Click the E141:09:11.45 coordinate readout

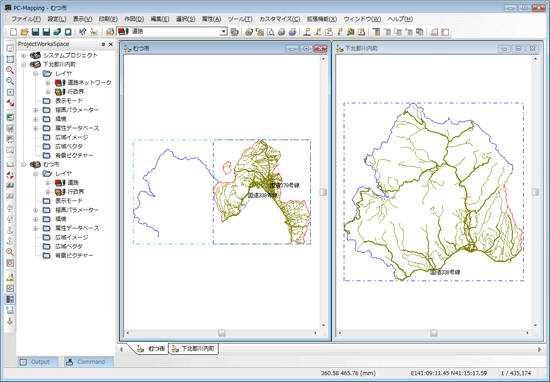[x=449, y=373]
